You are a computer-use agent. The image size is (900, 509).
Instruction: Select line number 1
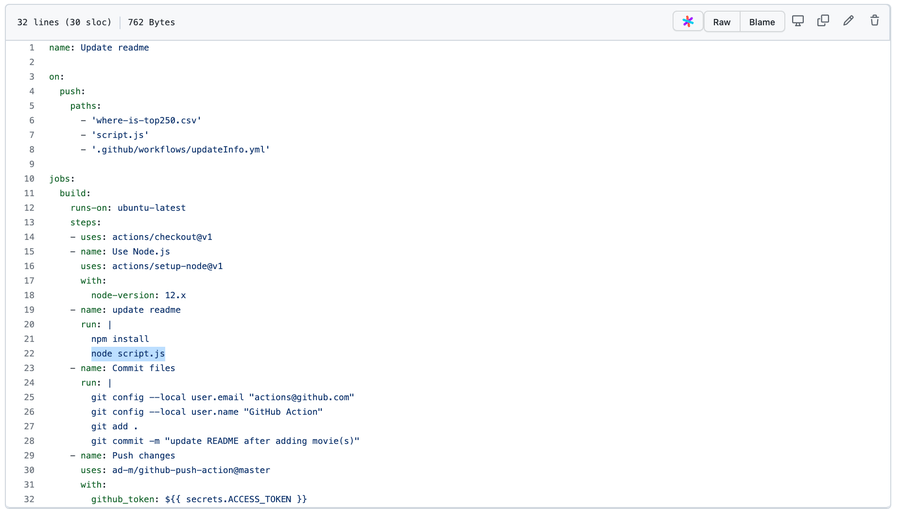tap(32, 48)
